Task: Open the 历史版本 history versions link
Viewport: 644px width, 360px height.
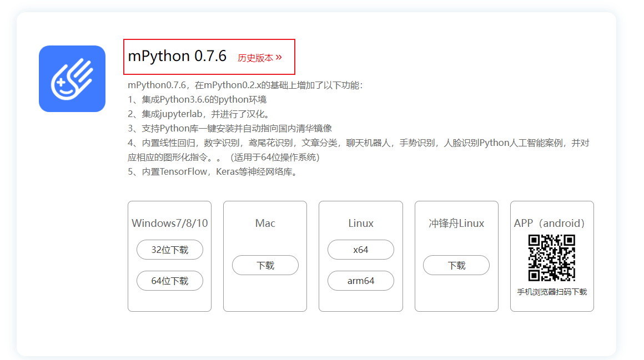Action: (x=260, y=58)
